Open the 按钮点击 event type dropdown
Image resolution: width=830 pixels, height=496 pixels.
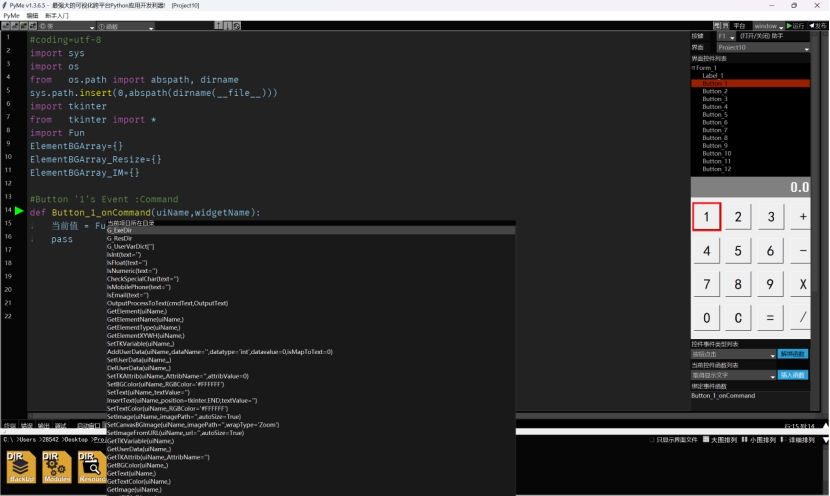point(733,354)
